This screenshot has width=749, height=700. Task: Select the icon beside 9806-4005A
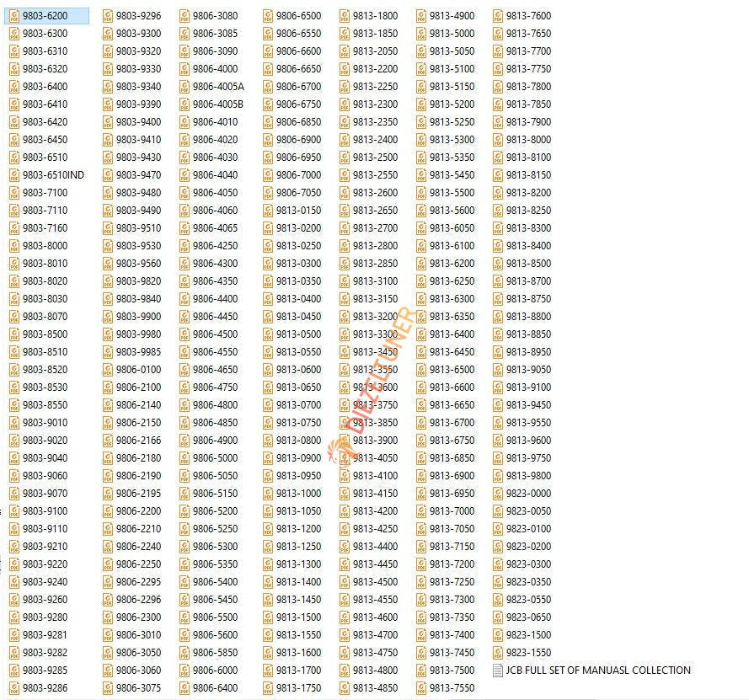pos(185,87)
